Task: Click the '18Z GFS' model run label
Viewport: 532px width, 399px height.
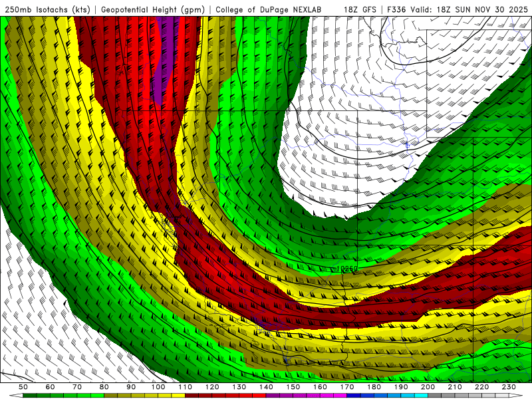Action: click(360, 9)
